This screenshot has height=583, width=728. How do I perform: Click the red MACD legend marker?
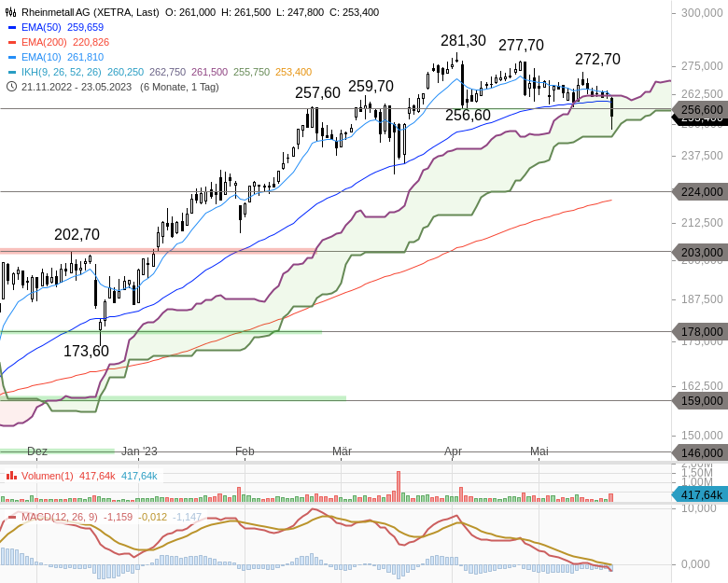11,517
